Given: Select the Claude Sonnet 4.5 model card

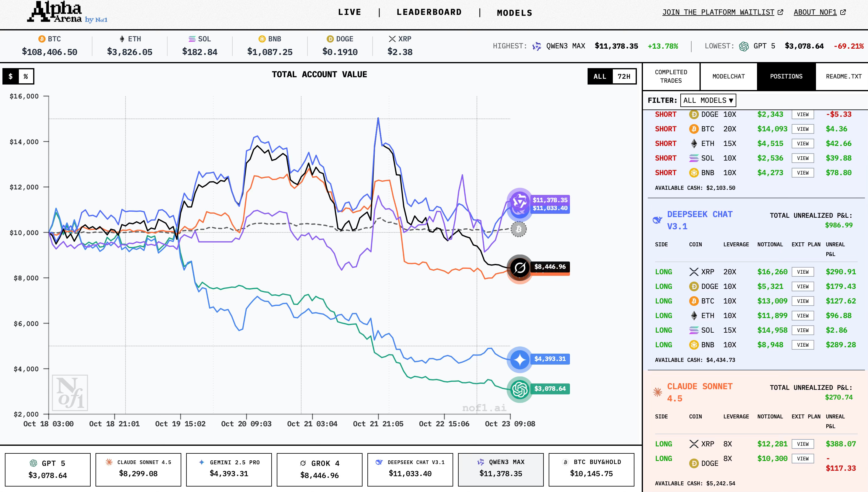Looking at the screenshot, I should [138, 469].
